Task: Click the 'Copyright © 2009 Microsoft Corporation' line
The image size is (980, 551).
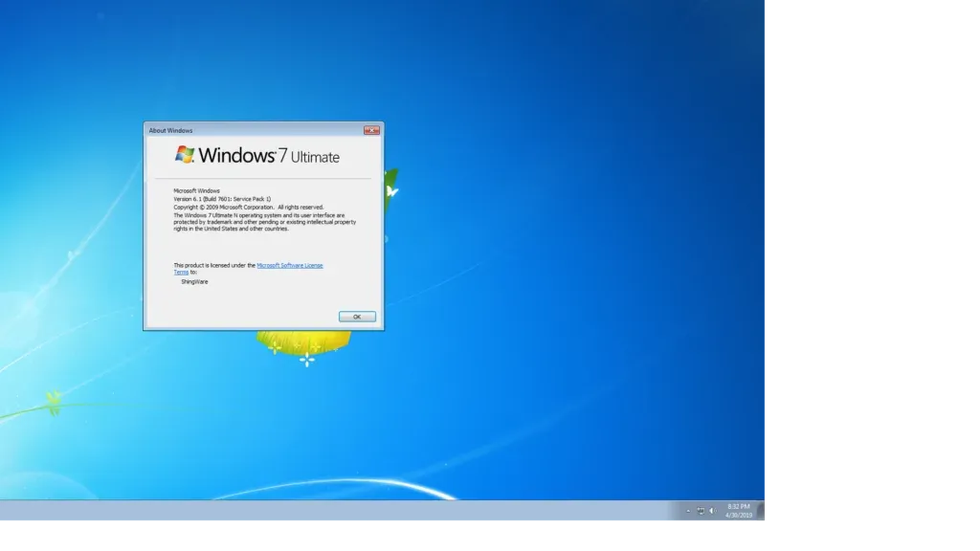Action: click(x=248, y=207)
